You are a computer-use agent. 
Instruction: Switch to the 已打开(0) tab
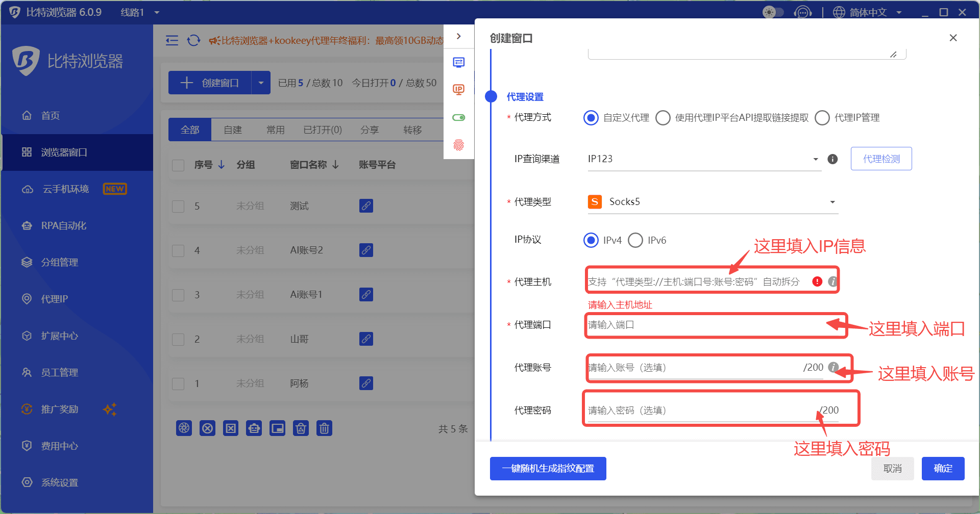pos(323,130)
